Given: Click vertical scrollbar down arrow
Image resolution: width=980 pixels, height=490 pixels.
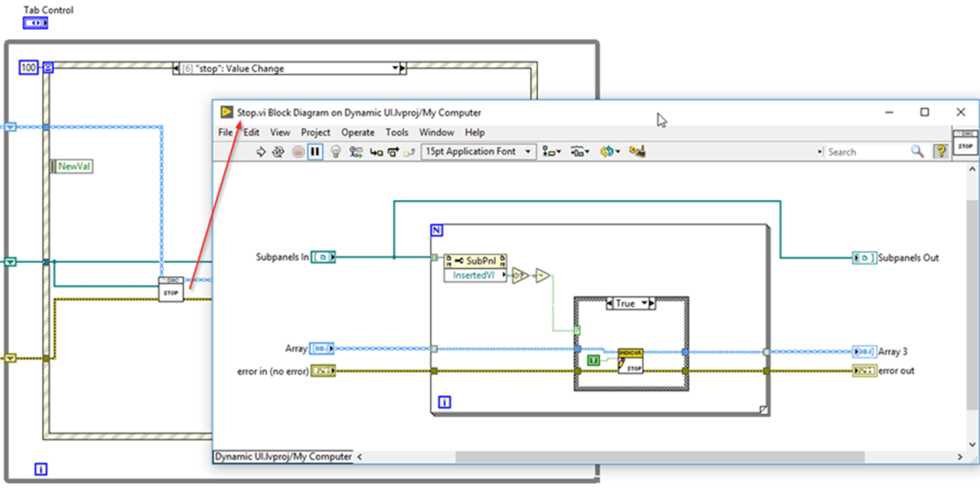Looking at the screenshot, I should pos(972,445).
